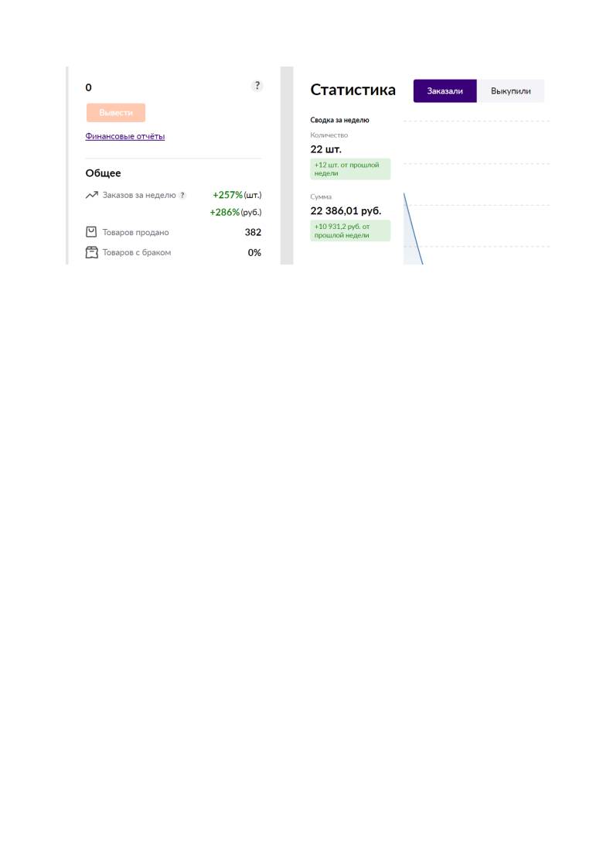Click the 22 шт. quantity value
The image size is (613, 868).
326,149
